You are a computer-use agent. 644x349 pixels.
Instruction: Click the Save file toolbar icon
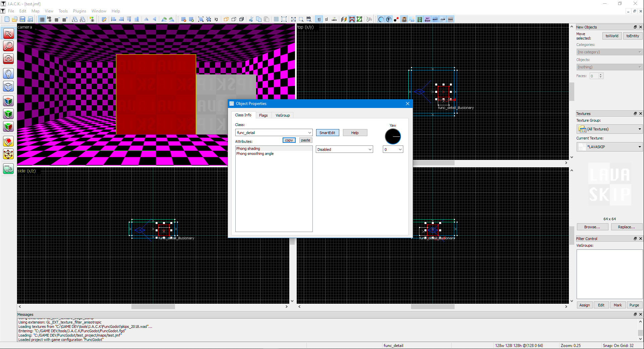[x=22, y=19]
